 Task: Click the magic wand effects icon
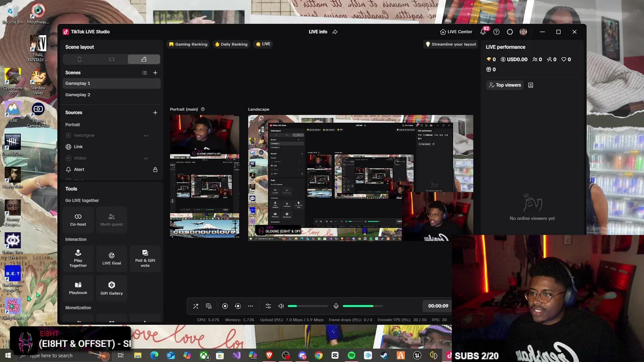coord(196,306)
